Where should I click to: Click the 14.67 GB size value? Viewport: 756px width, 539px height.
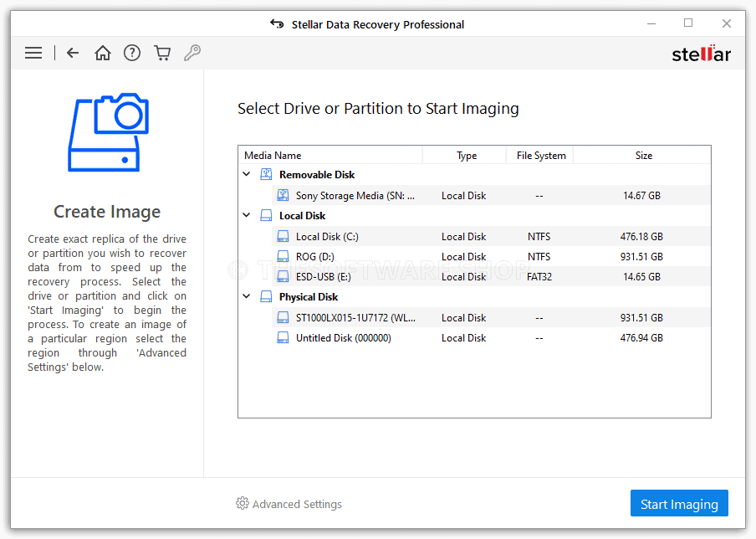[641, 196]
